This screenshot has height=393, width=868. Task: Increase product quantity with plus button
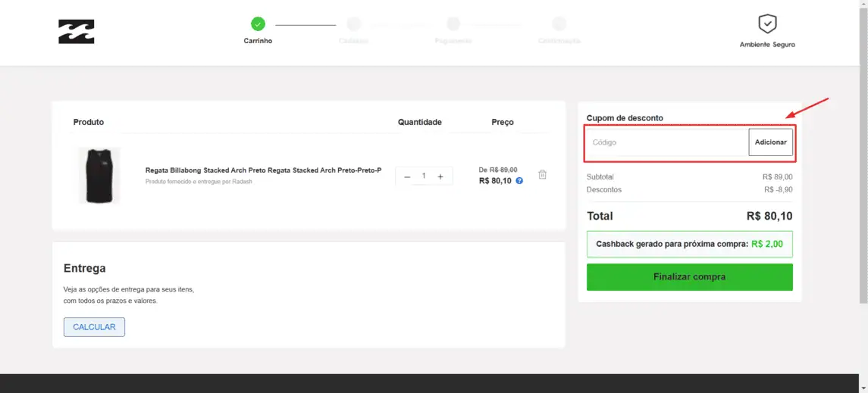tap(440, 176)
